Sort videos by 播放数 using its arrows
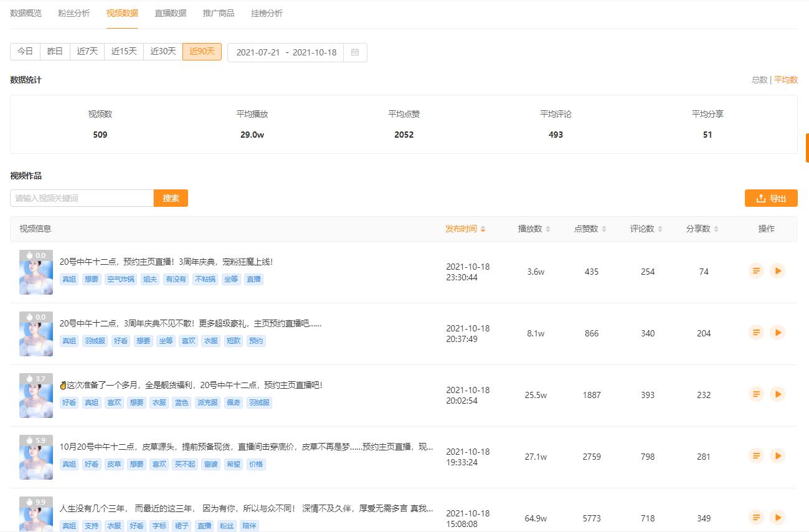809x532 pixels. [x=548, y=229]
